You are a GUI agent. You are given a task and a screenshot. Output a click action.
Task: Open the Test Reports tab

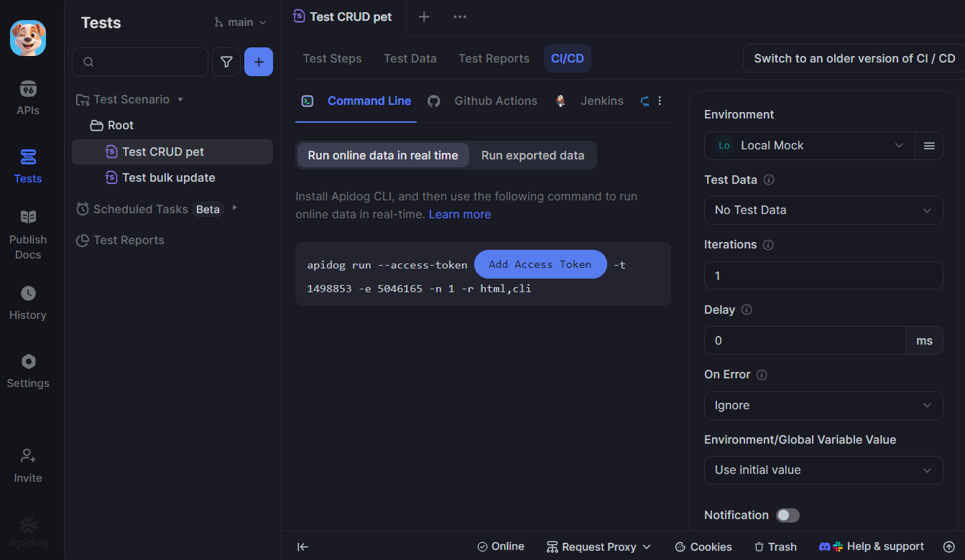click(494, 58)
